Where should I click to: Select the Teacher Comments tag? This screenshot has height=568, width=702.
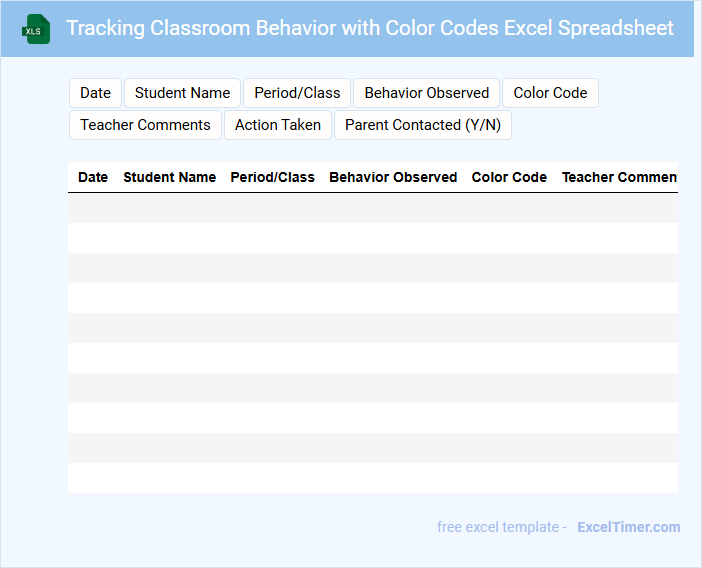coord(145,125)
